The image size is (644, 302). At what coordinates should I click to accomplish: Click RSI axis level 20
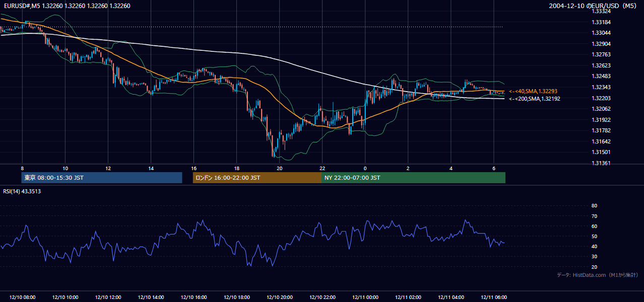tap(594, 267)
